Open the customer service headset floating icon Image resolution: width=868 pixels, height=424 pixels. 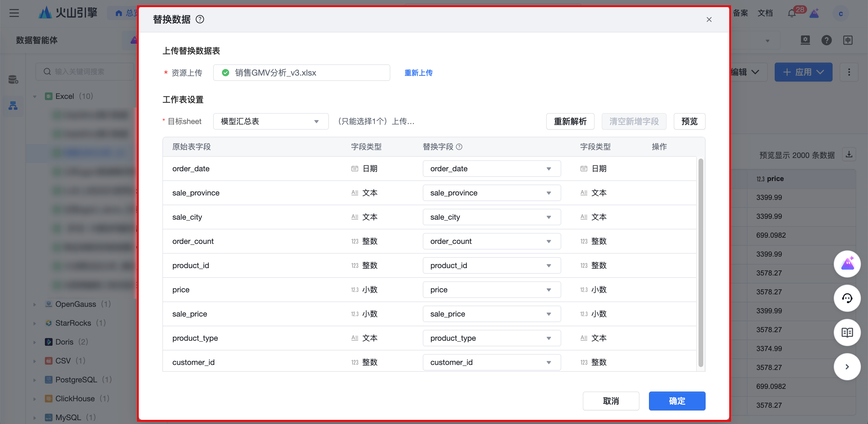click(847, 298)
